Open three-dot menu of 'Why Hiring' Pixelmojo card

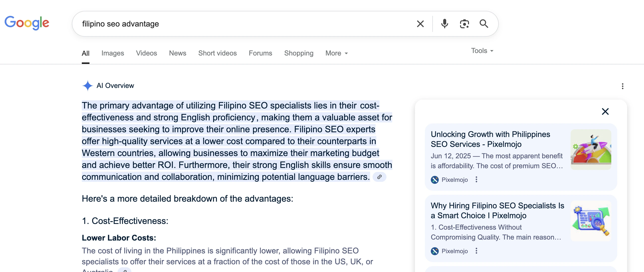coord(476,251)
